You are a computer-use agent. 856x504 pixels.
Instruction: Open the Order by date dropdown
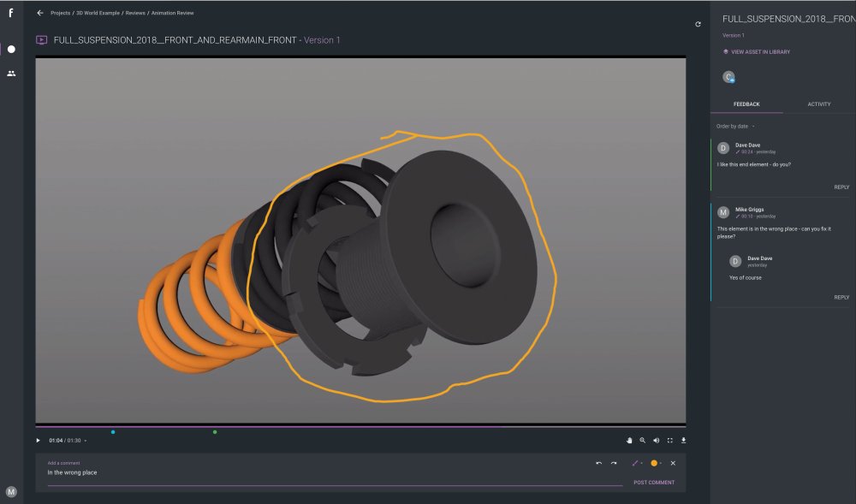click(x=735, y=127)
